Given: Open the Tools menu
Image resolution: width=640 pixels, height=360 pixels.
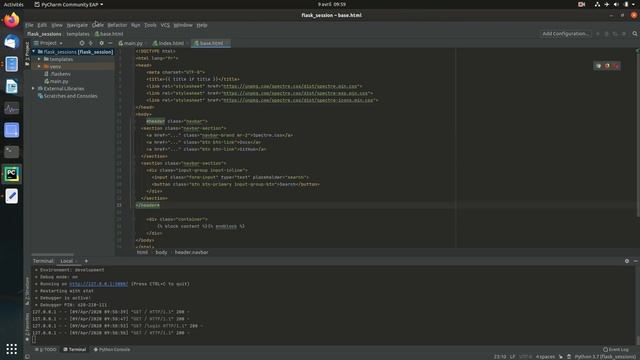Looking at the screenshot, I should [150, 25].
